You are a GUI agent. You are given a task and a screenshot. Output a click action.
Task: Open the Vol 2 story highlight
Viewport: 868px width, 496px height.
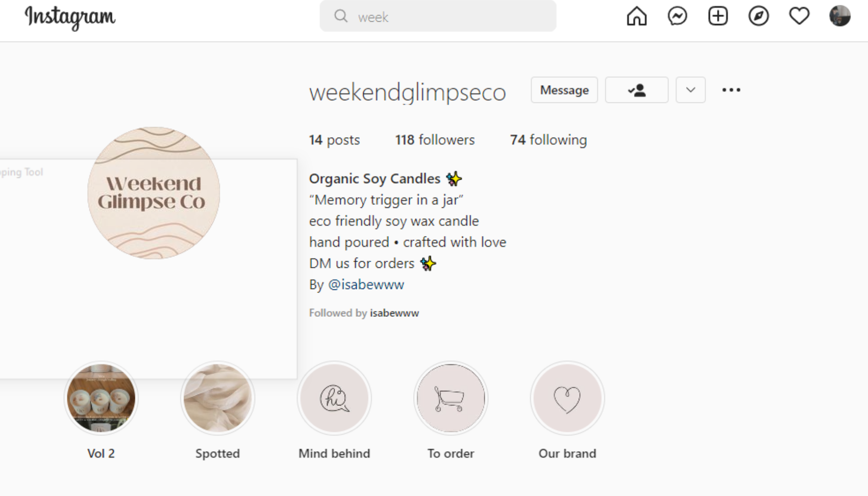101,398
